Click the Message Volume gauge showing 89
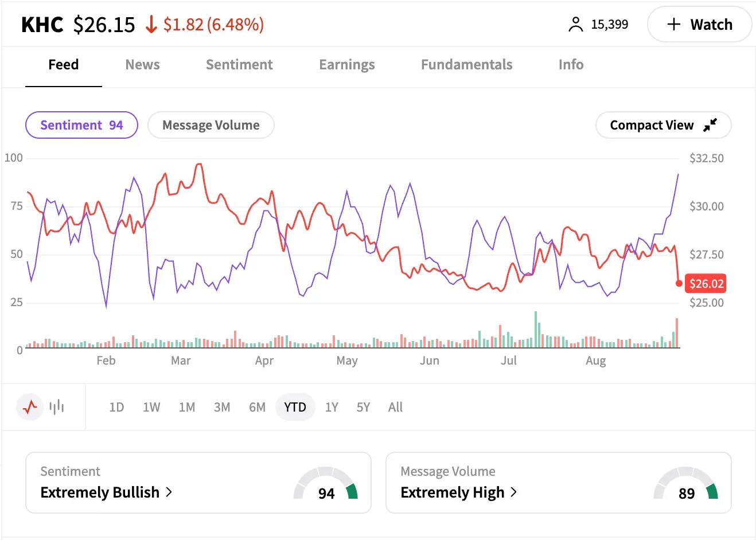 click(686, 484)
